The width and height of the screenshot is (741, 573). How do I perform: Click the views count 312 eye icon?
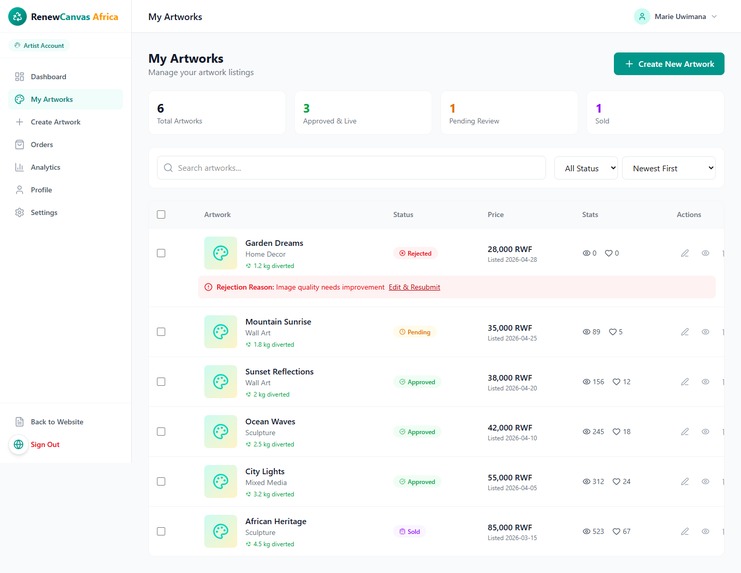[x=586, y=481]
